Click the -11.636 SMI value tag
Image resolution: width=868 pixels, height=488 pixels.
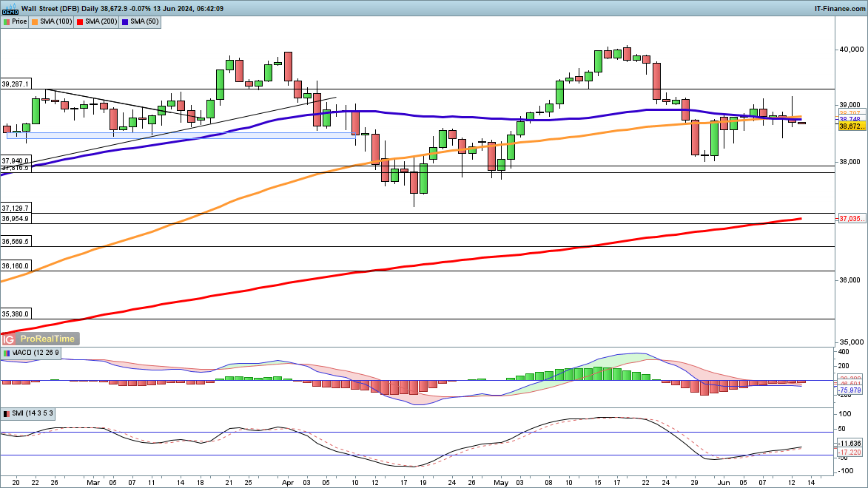(x=850, y=444)
